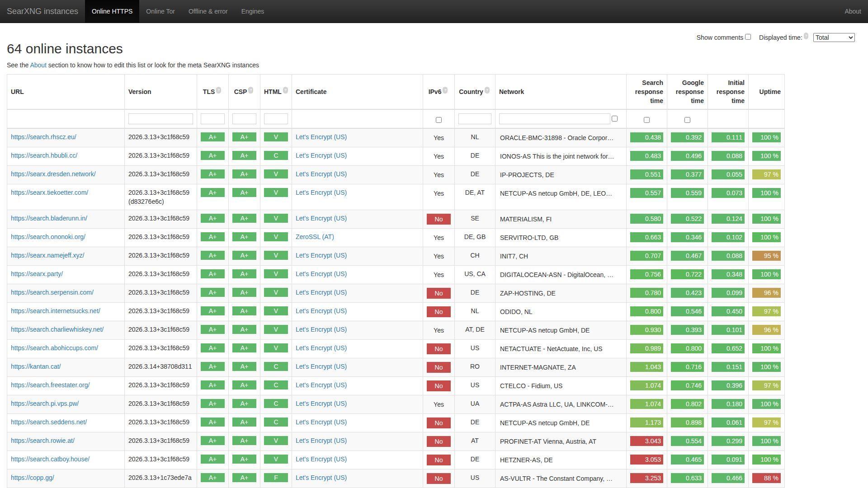868x488 pixels.
Task: Click the help icon next to TLS
Action: pyautogui.click(x=218, y=90)
